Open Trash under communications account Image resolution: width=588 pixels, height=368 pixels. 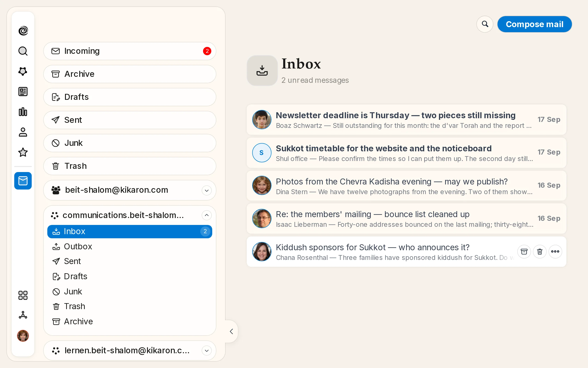130,306
